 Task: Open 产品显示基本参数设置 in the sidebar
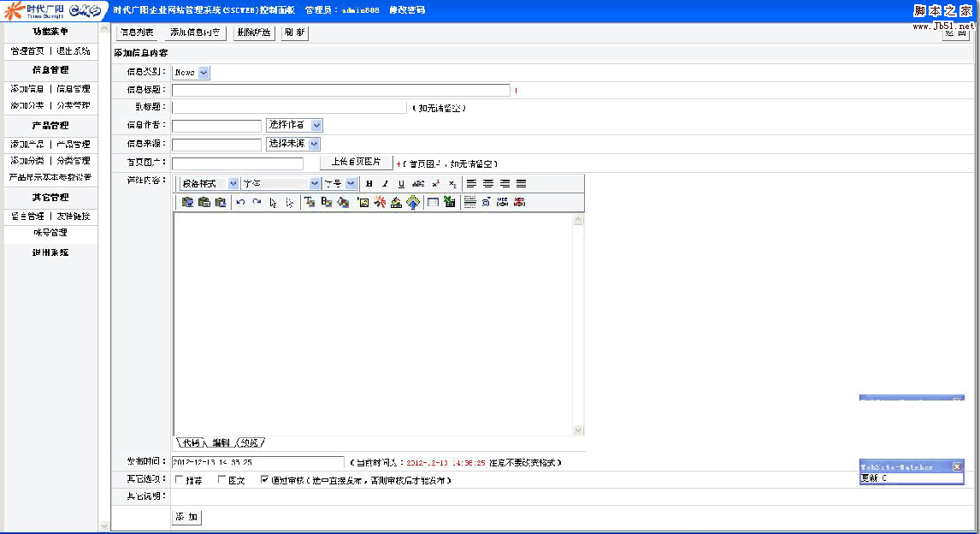[50, 178]
